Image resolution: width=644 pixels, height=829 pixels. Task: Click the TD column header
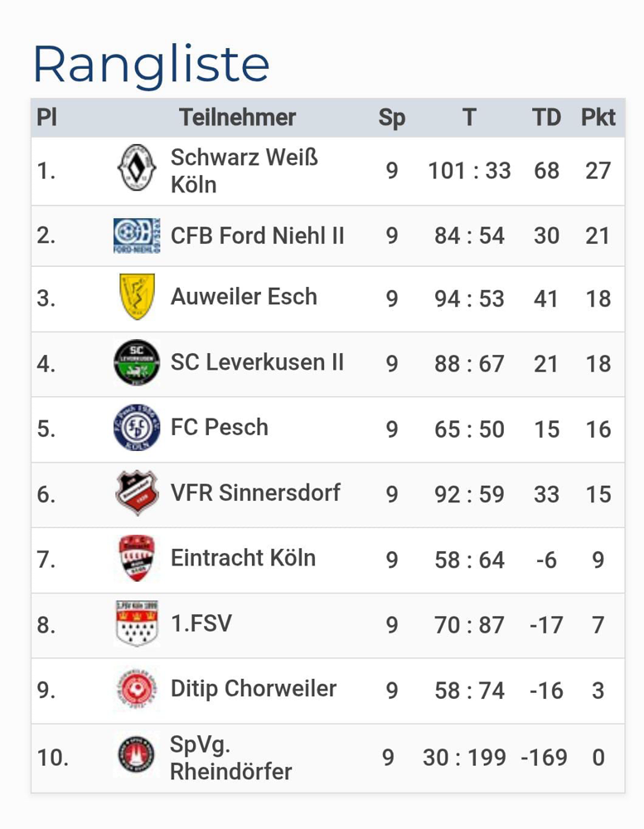546,117
